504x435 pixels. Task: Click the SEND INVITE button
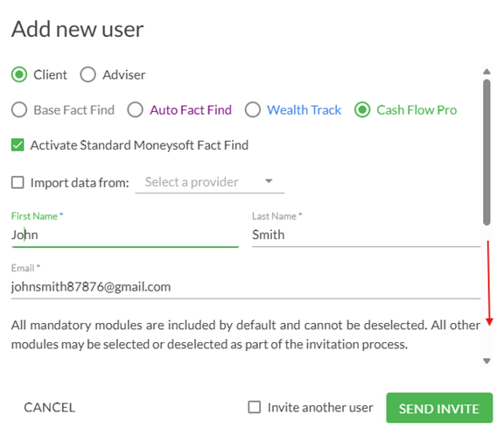point(439,408)
